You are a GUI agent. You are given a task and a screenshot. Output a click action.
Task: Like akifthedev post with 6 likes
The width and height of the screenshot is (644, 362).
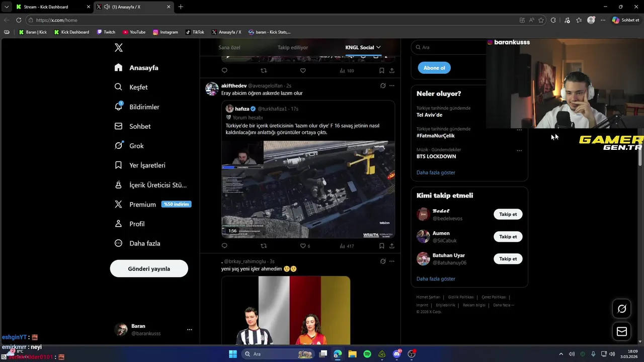pos(305,246)
